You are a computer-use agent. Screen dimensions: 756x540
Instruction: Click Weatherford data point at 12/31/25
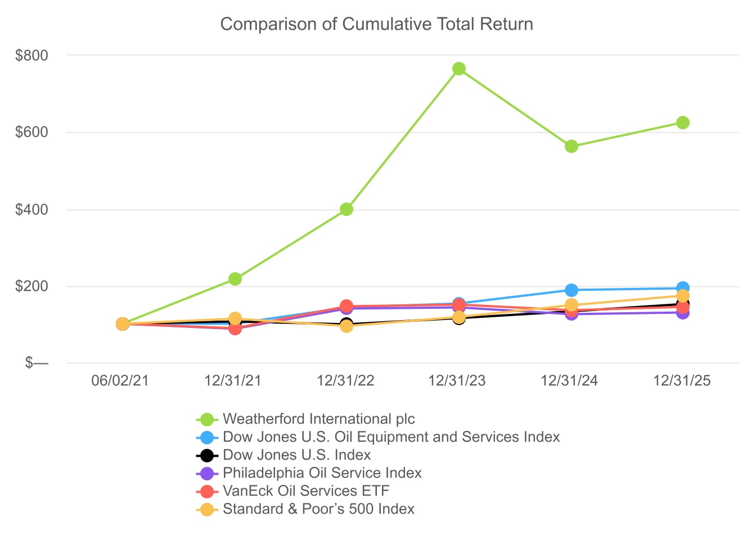682,123
